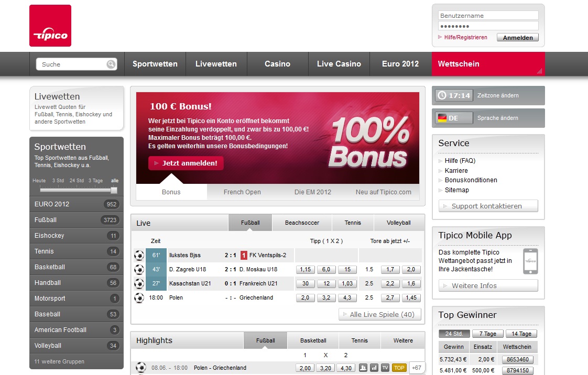Click the Anmelden button
588x375 pixels.
517,38
